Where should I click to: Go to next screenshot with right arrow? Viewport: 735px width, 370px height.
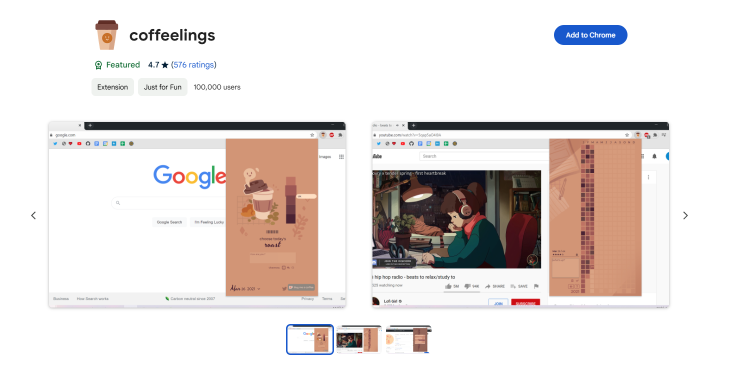tap(685, 215)
